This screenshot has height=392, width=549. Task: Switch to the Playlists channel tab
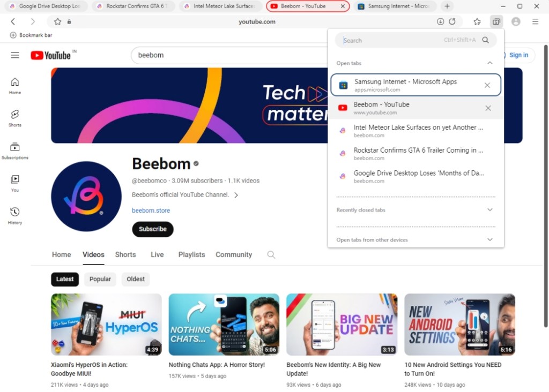(x=191, y=255)
